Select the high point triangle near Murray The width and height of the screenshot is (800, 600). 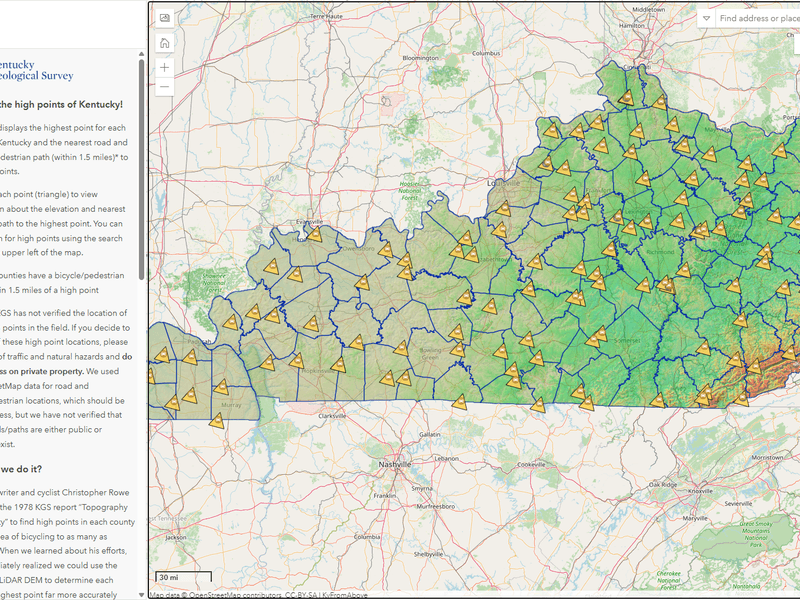(x=222, y=386)
